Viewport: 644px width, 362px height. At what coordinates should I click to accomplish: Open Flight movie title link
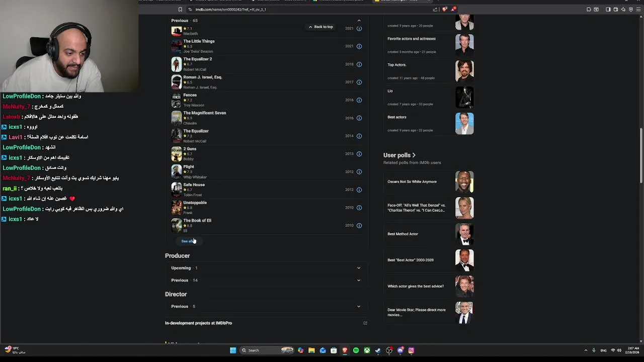(188, 166)
